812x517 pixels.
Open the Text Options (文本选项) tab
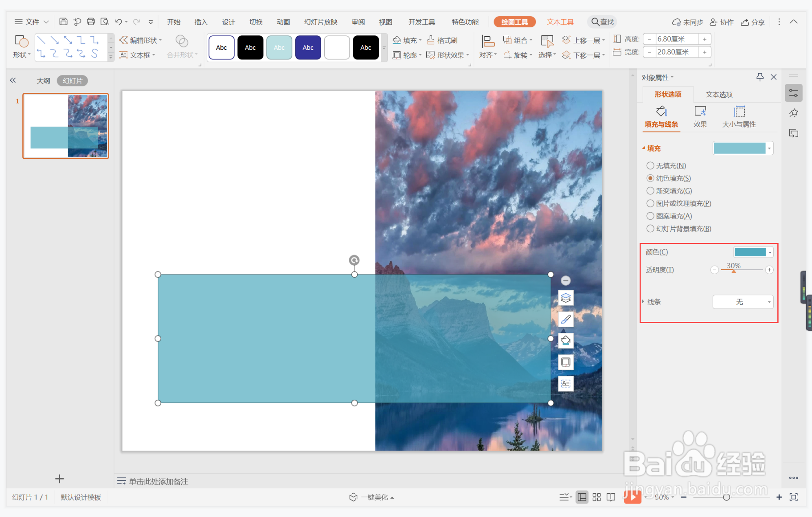[x=719, y=95]
